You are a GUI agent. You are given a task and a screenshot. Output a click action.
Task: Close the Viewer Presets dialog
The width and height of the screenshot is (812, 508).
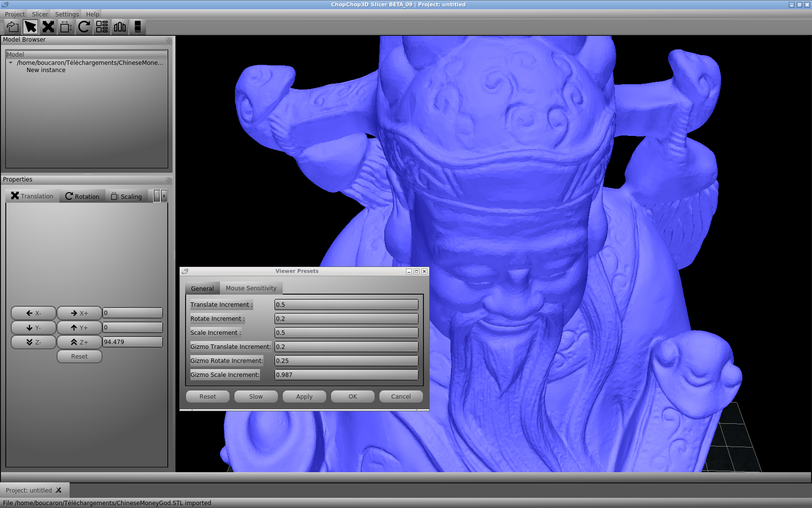click(x=424, y=271)
